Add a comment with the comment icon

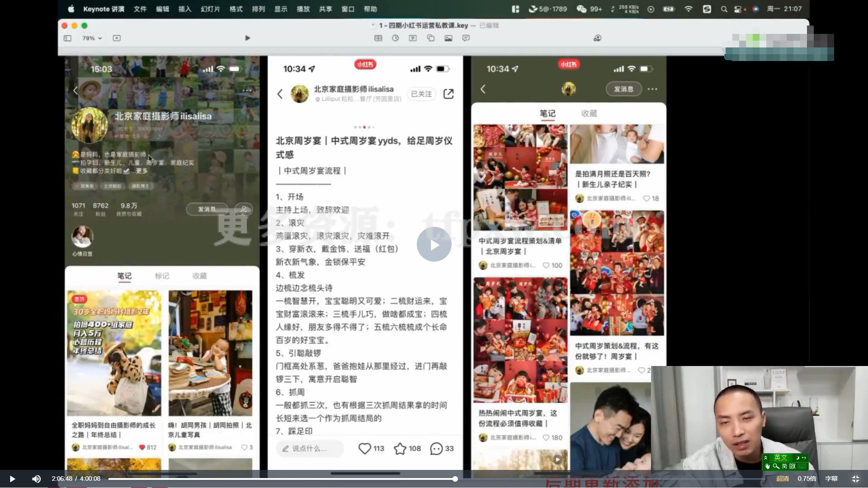coord(466,38)
